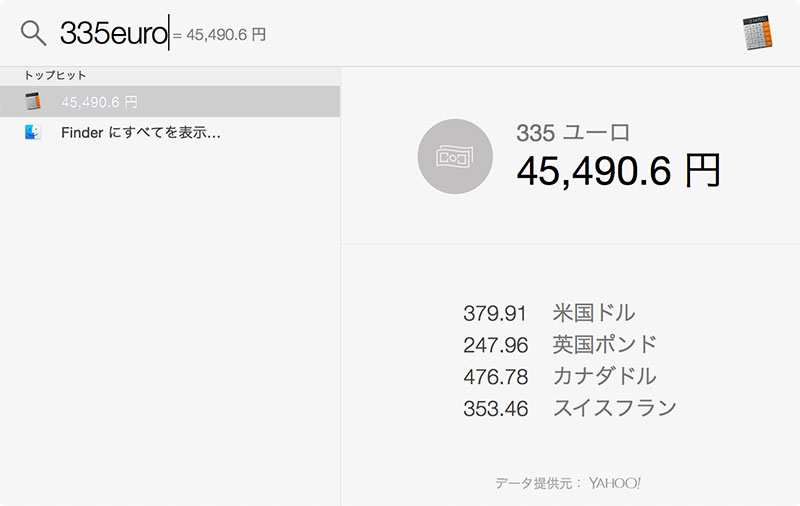Click the Finder icon in results list
This screenshot has width=800, height=506.
[33, 133]
